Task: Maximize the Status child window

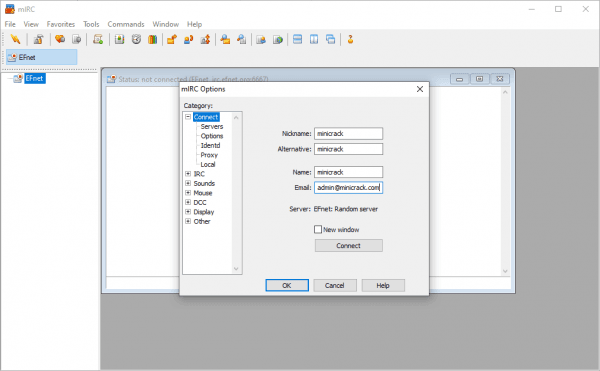Action: click(479, 79)
